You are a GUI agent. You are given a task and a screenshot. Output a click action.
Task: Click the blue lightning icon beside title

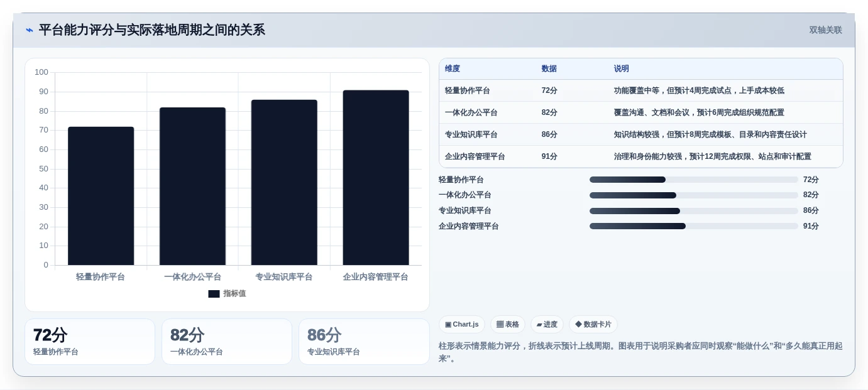[30, 30]
